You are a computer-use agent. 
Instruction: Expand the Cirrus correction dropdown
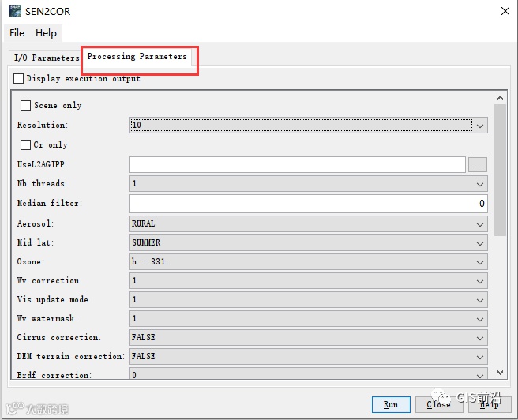pos(308,337)
